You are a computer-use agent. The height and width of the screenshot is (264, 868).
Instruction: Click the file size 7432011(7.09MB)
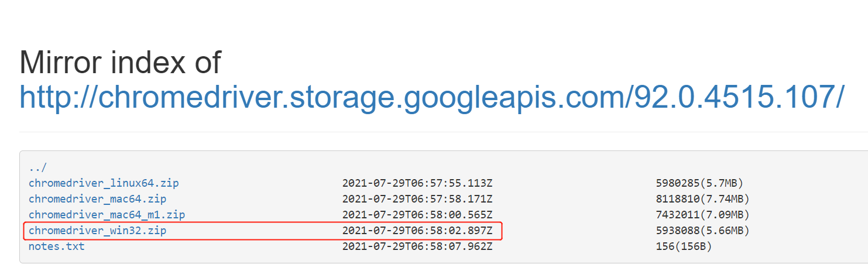[x=702, y=215]
